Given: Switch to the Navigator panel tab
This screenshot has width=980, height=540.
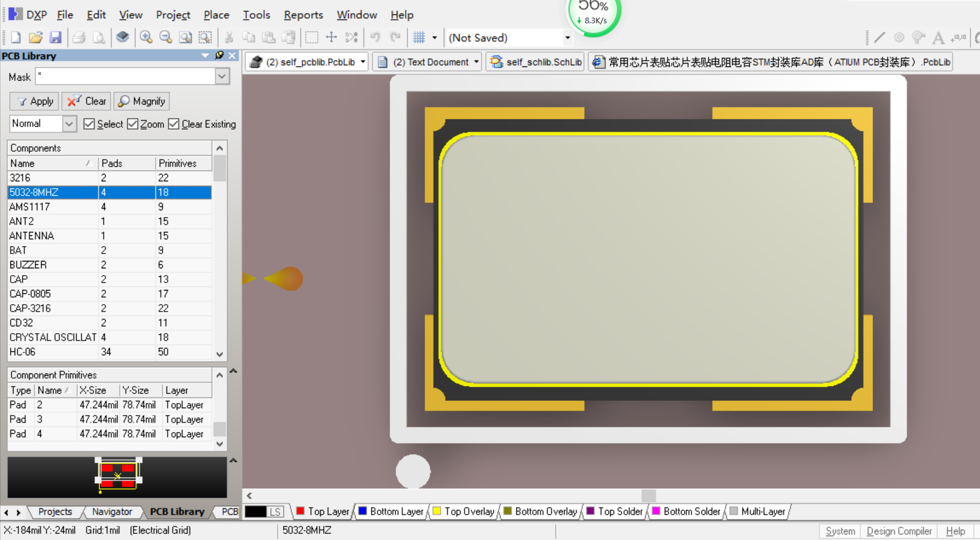Looking at the screenshot, I should pos(112,512).
